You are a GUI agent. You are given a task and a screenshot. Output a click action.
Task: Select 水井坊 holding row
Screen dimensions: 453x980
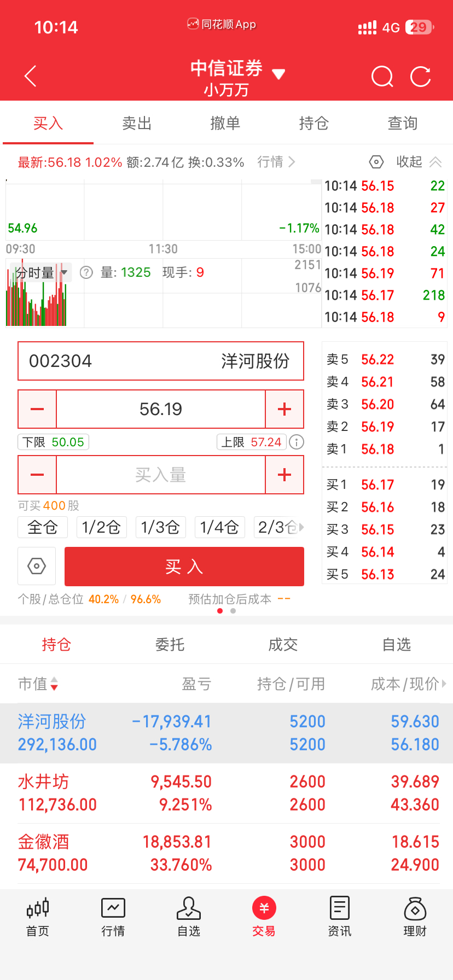(x=226, y=793)
